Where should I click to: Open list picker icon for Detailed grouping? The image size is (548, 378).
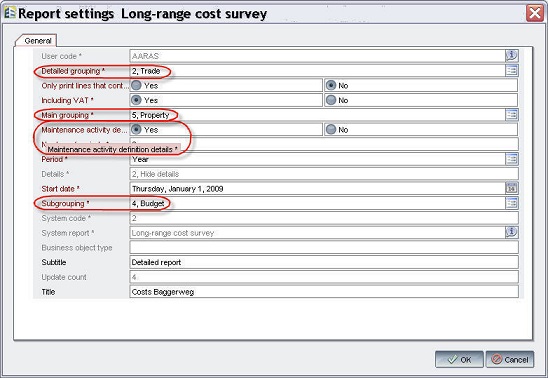tap(512, 71)
